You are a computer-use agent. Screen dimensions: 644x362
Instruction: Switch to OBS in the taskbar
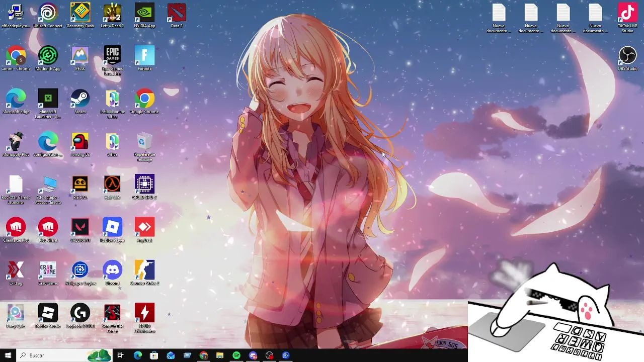(x=269, y=355)
